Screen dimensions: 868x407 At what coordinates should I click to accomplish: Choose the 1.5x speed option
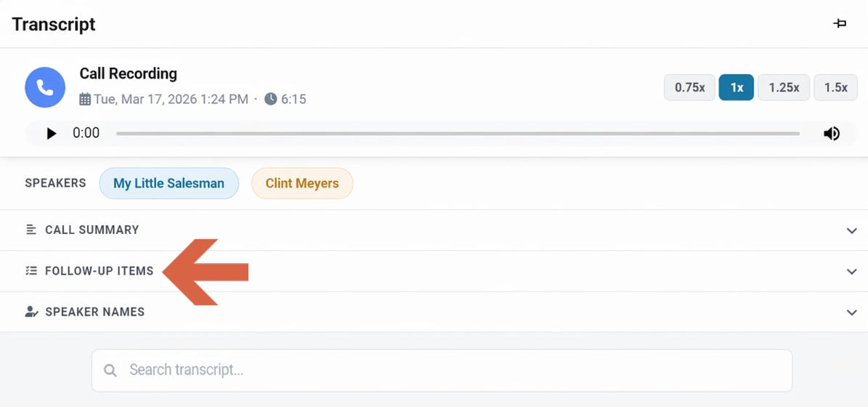click(x=835, y=87)
